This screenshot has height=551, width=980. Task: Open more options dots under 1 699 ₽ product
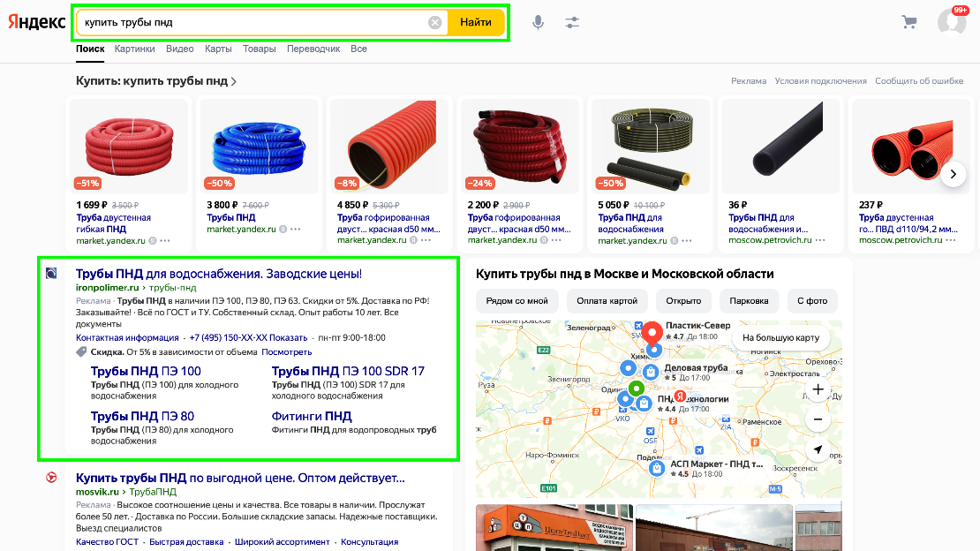click(x=165, y=241)
